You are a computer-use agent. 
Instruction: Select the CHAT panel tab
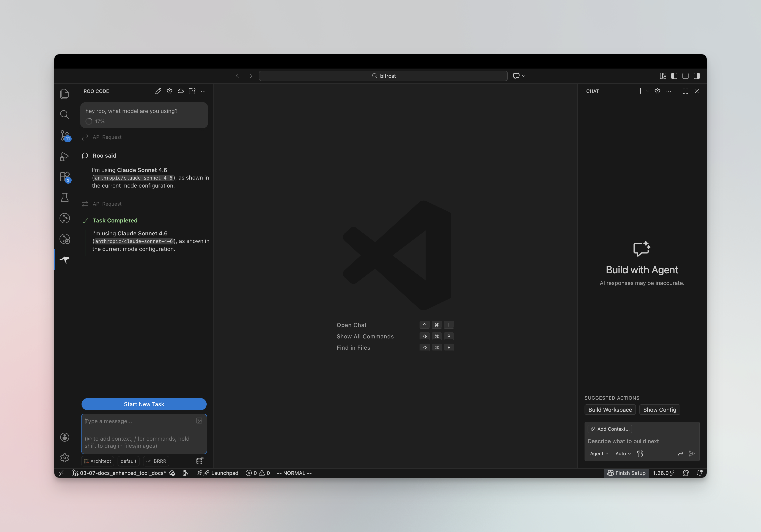[x=592, y=91]
